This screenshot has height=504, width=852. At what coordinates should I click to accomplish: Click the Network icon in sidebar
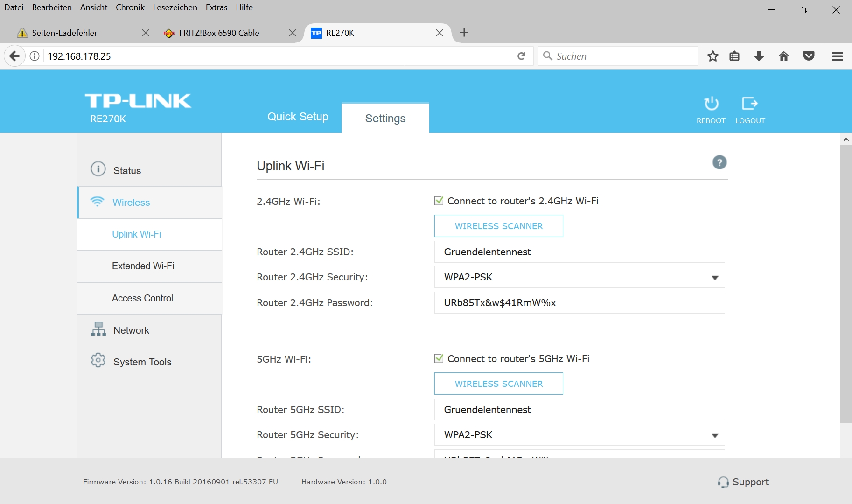click(x=98, y=329)
